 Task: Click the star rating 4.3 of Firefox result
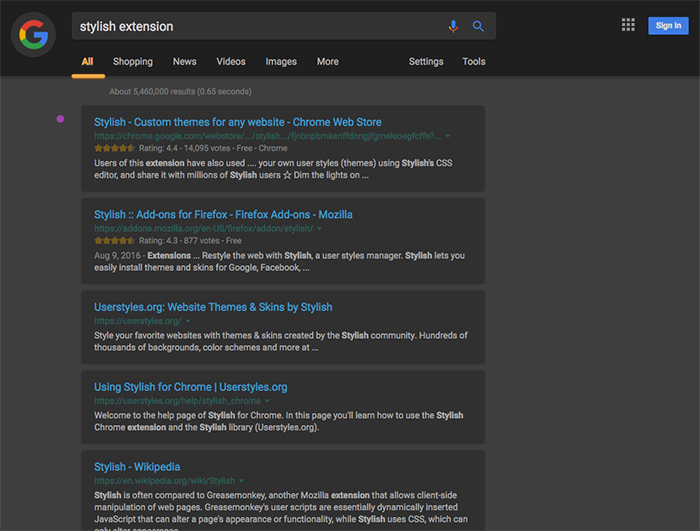coord(114,241)
